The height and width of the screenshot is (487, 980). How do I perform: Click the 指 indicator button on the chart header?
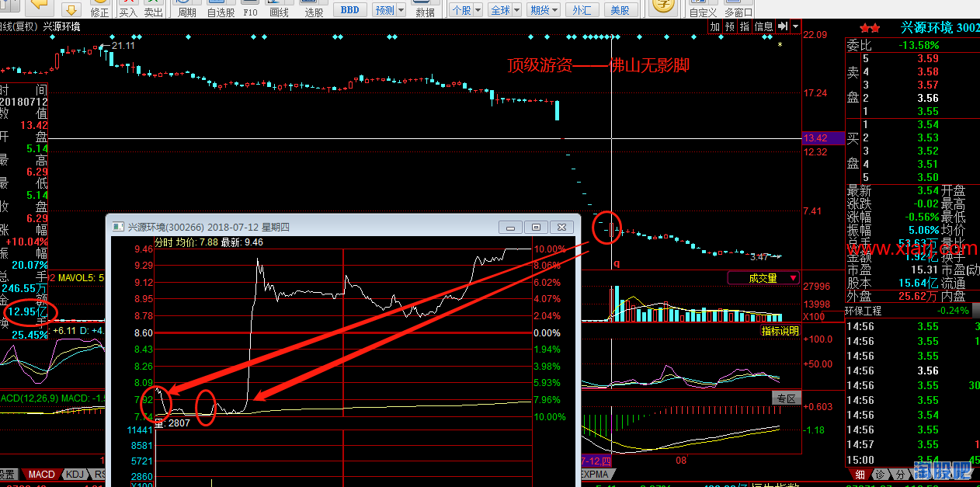click(x=744, y=26)
